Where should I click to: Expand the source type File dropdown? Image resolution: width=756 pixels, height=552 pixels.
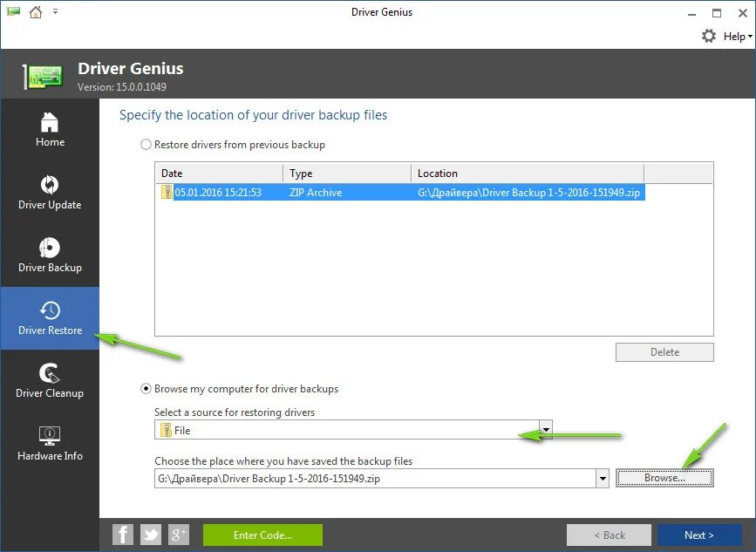coord(546,430)
